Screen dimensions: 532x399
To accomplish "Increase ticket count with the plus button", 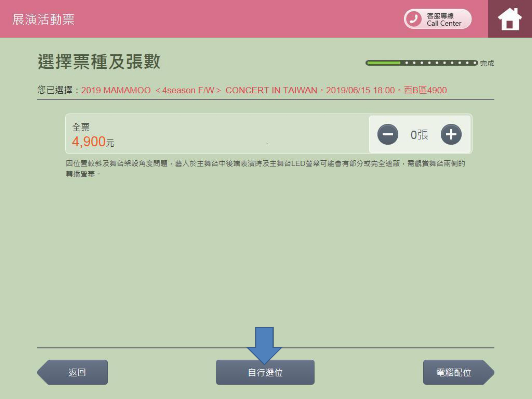I will (451, 134).
